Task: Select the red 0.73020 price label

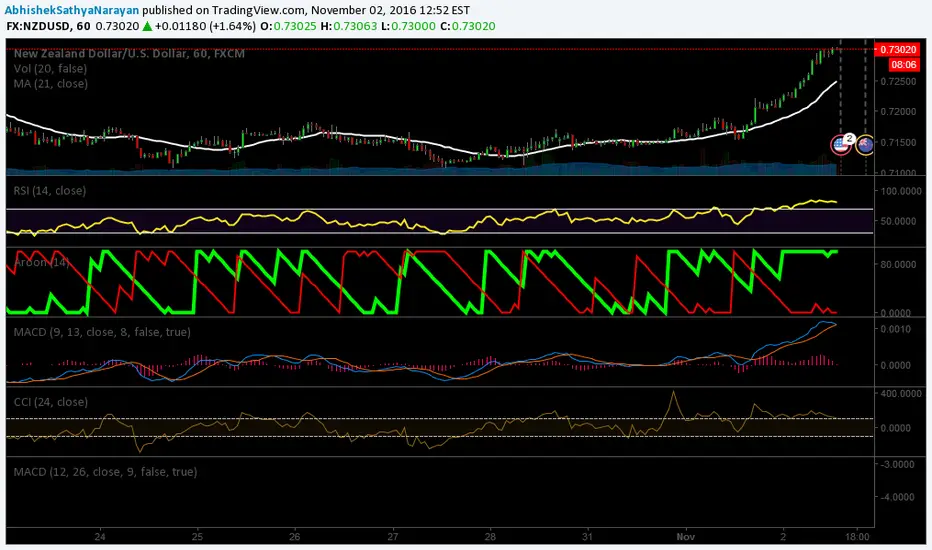Action: (x=897, y=49)
